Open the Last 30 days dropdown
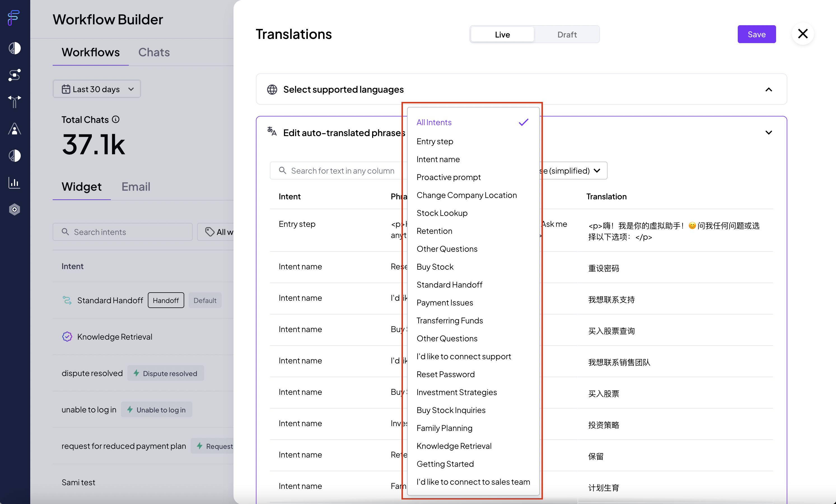Screen dimensions: 836x504 [x=97, y=89]
